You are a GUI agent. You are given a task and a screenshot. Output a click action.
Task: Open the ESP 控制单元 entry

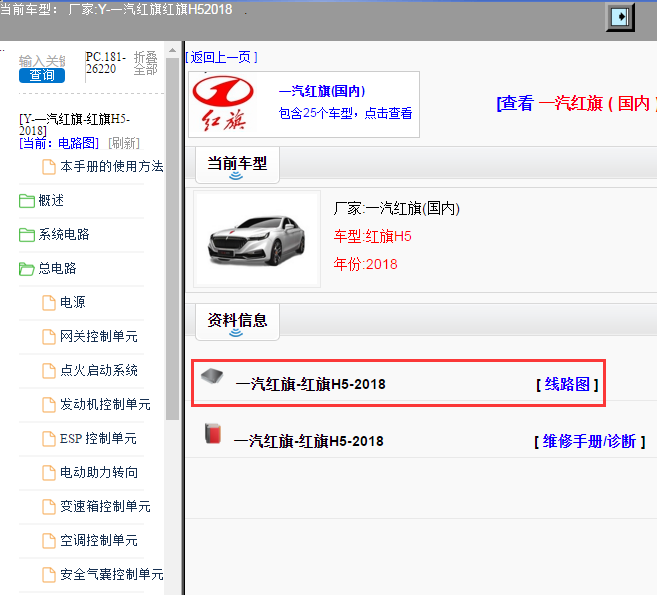(x=98, y=438)
